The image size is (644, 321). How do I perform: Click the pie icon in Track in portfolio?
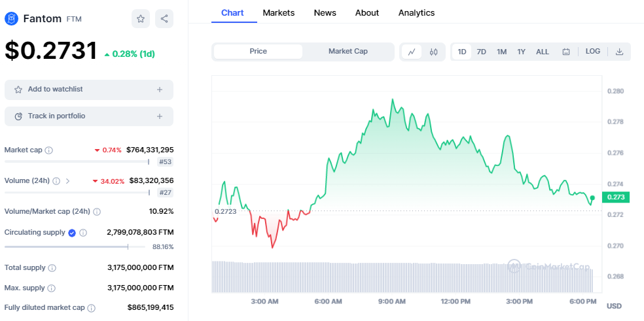coord(18,116)
